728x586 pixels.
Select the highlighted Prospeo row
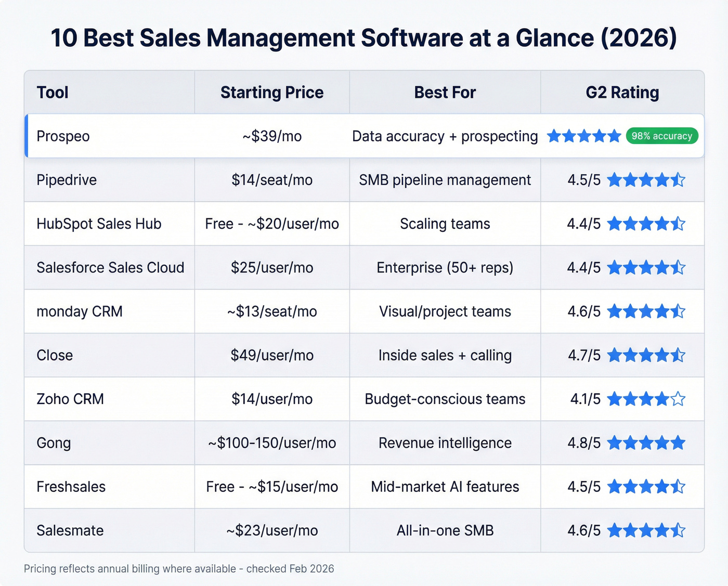click(x=208, y=136)
